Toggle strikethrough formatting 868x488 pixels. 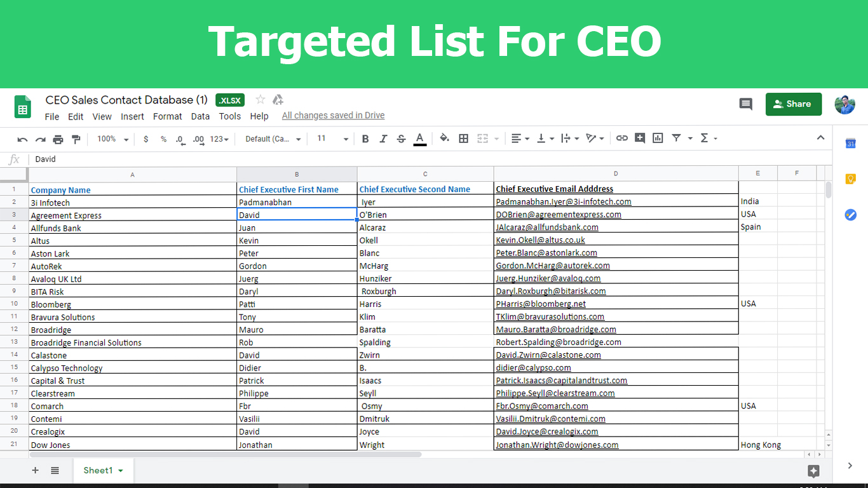point(401,139)
